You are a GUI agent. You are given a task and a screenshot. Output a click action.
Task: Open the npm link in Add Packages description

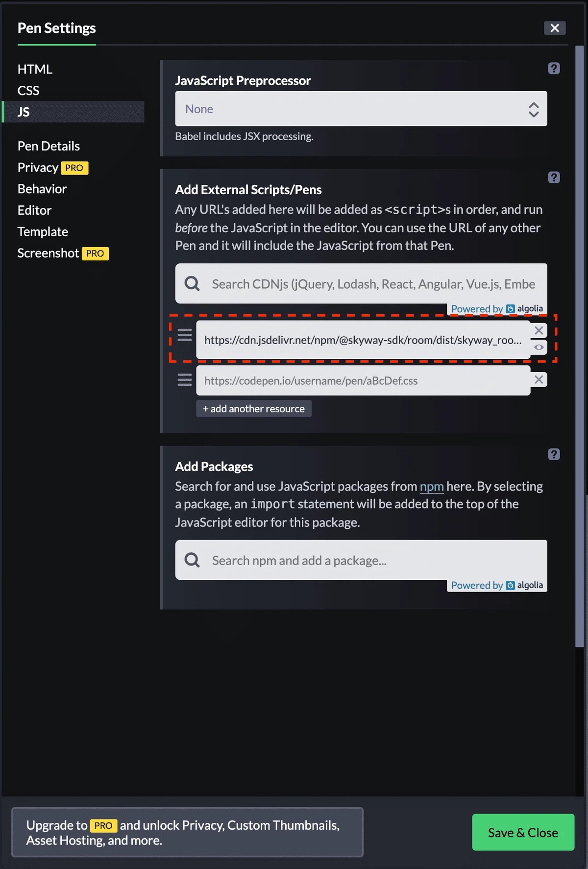(432, 486)
